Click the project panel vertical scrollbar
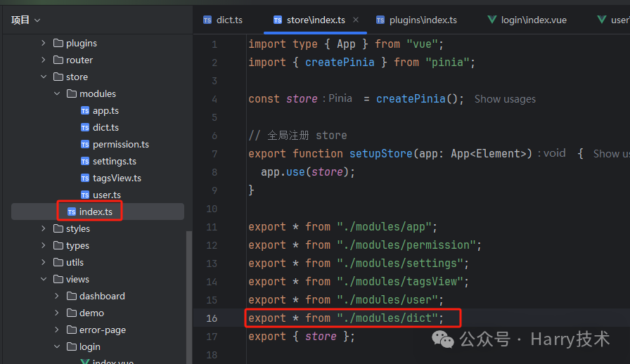Image resolution: width=630 pixels, height=364 pixels. [x=189, y=297]
